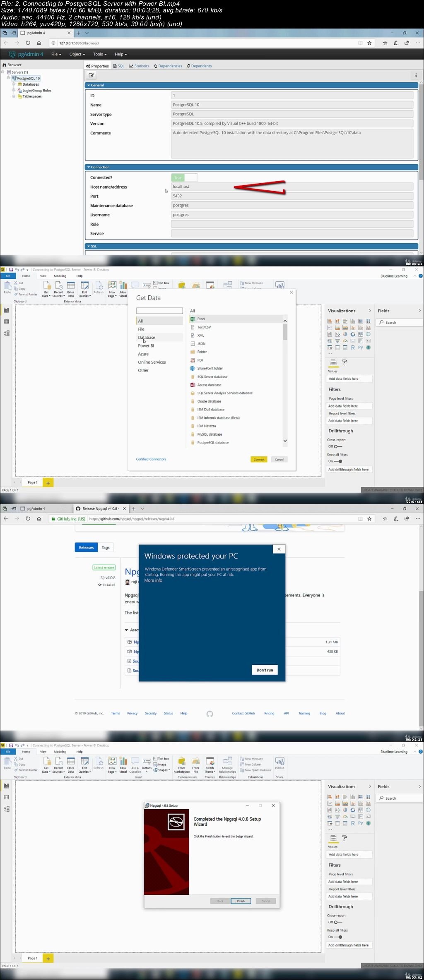Select funnel visual icon in Npgsql Setup frame

click(337, 816)
